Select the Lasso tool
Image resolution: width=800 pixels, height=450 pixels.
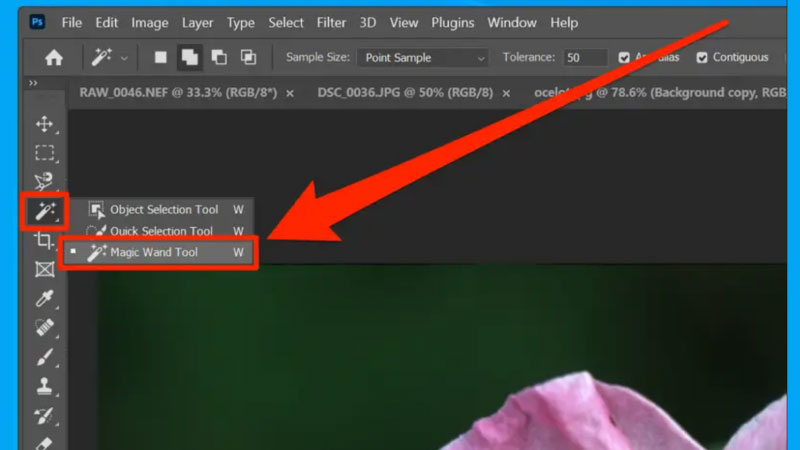coord(45,182)
